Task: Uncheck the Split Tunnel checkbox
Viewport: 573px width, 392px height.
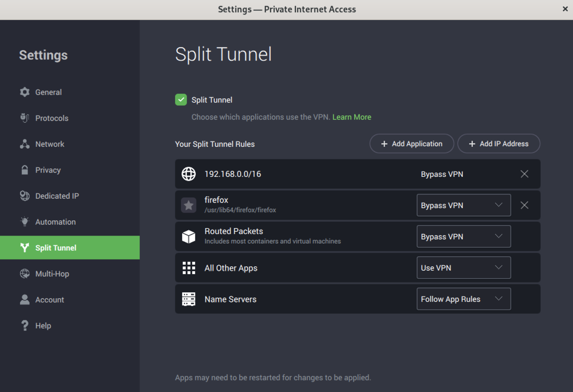Action: [181, 100]
